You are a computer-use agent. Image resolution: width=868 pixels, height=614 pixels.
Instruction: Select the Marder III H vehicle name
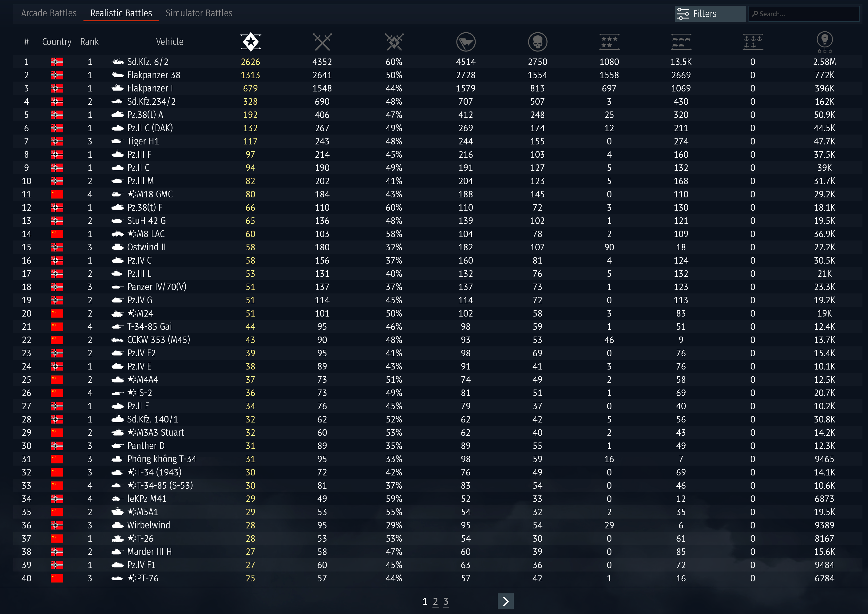[149, 551]
